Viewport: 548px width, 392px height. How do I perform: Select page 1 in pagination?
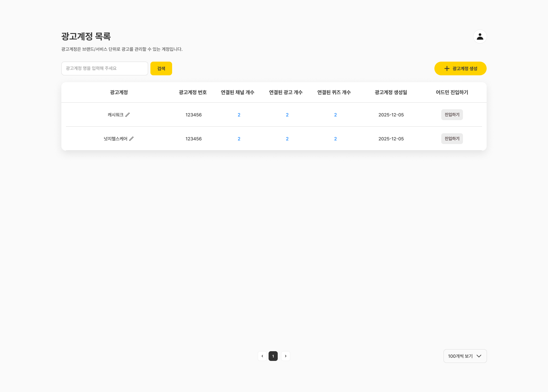coord(273,356)
